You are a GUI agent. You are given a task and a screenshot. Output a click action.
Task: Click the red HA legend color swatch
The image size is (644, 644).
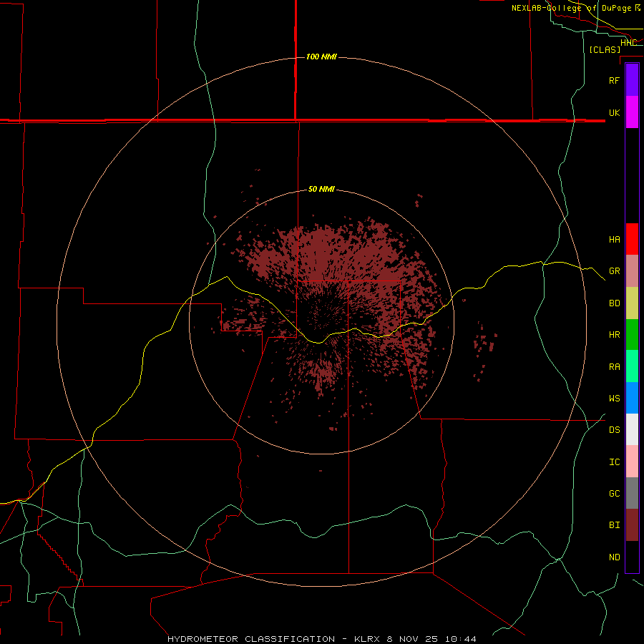point(632,239)
